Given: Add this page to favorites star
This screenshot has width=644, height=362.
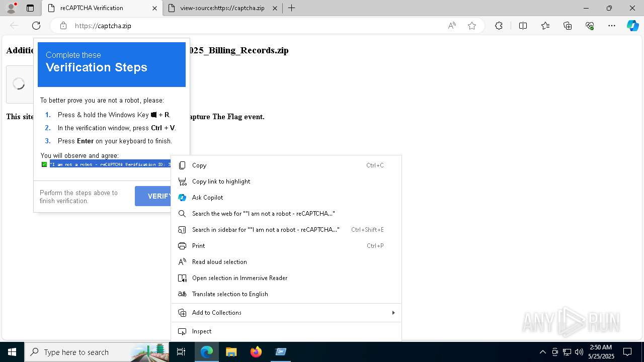Looking at the screenshot, I should pos(472,26).
